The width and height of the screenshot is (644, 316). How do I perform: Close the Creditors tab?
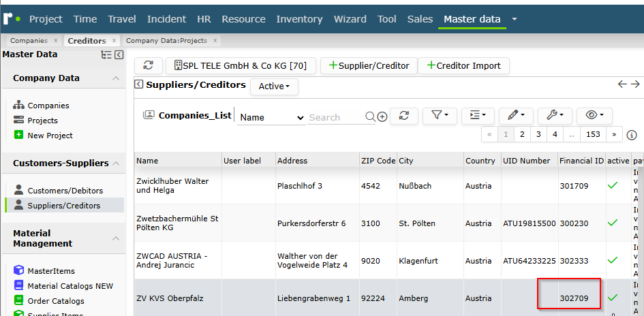tap(114, 41)
